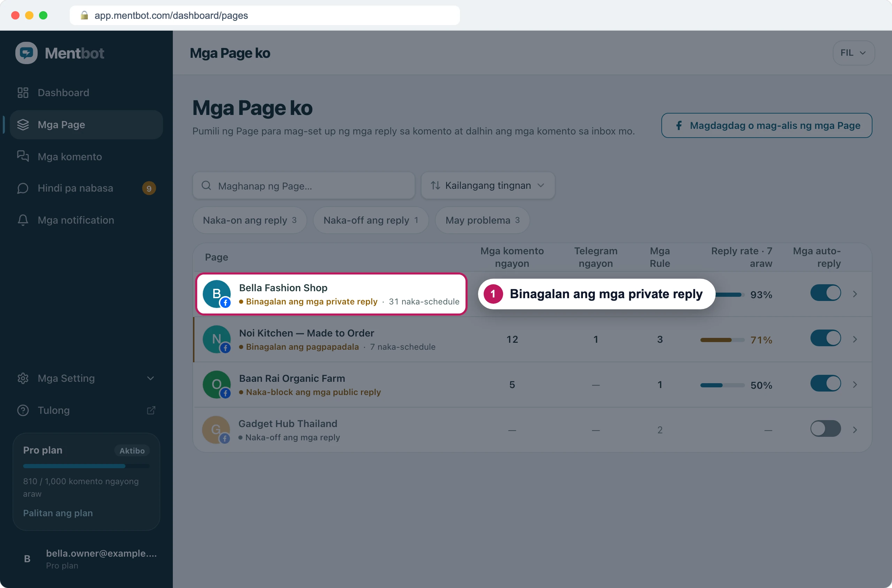Open Hindi pa nabasa message icon
This screenshot has width=892, height=588.
[x=23, y=188]
